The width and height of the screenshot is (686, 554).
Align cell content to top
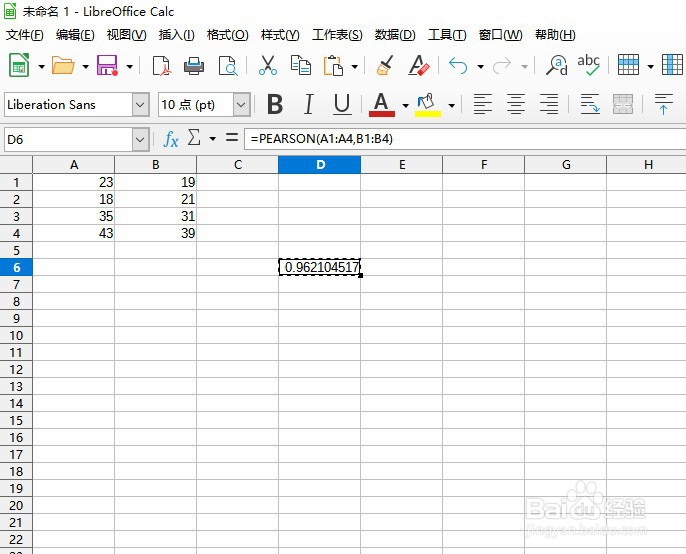pos(663,104)
